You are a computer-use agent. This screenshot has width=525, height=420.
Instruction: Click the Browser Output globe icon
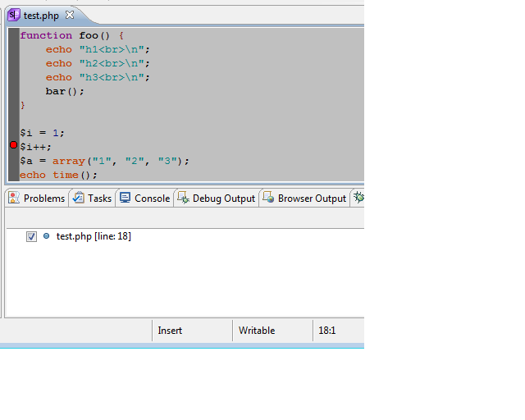pos(268,198)
